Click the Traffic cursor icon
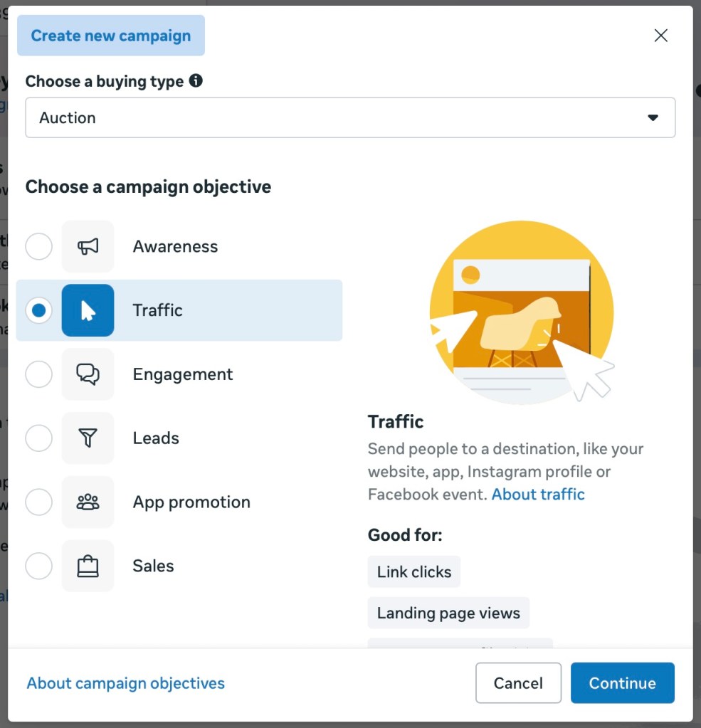701x728 pixels. [x=88, y=310]
